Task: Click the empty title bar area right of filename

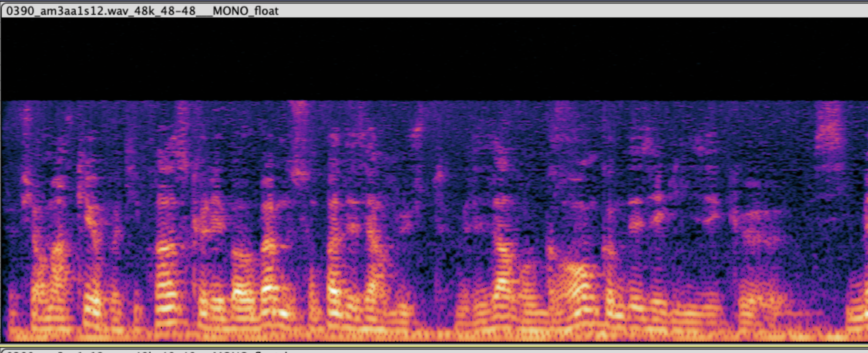Action: [x=566, y=10]
